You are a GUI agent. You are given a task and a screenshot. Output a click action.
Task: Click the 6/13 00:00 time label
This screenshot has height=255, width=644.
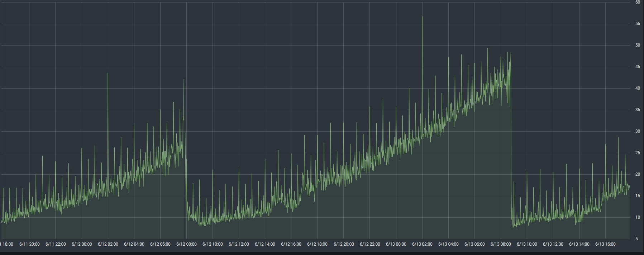(x=396, y=244)
